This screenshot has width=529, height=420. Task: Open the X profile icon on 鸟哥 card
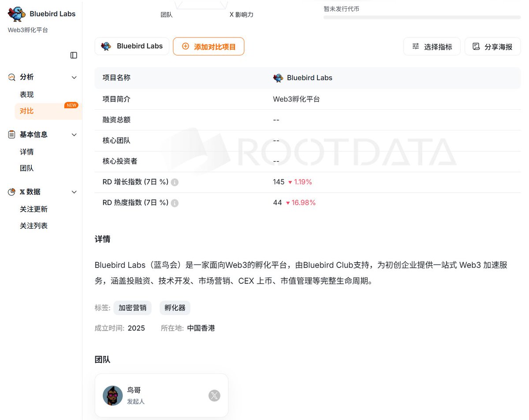pyautogui.click(x=214, y=396)
